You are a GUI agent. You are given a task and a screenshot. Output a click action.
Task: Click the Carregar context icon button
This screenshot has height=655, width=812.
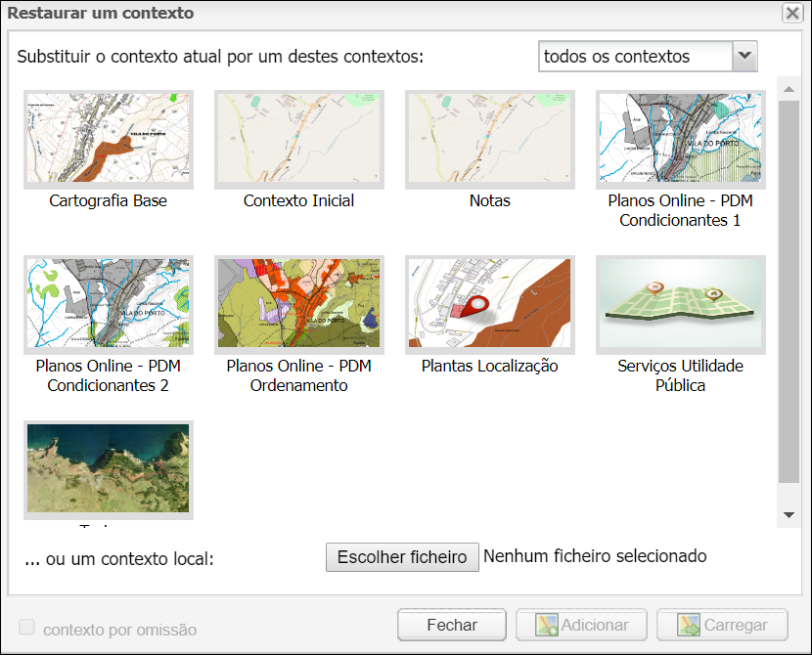pos(722,625)
